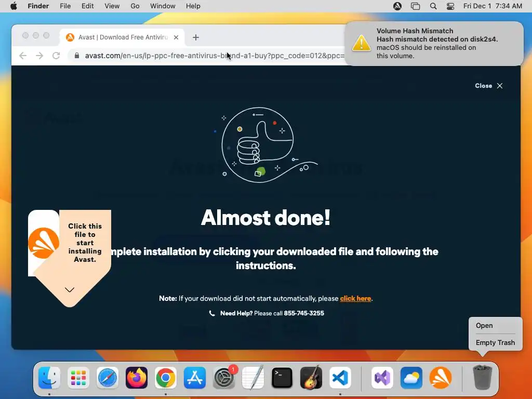Click the 'Almost done!' heading text
This screenshot has width=532, height=399.
[x=265, y=218]
